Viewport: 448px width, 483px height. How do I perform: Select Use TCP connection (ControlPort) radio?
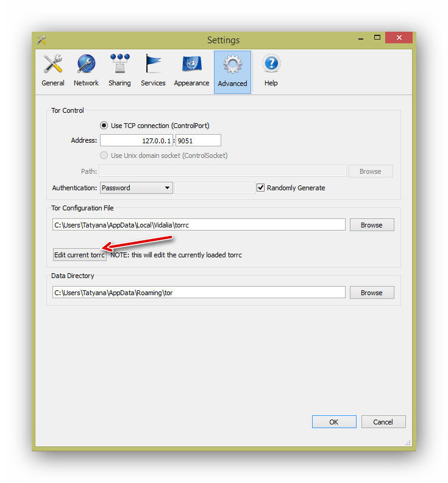[104, 126]
